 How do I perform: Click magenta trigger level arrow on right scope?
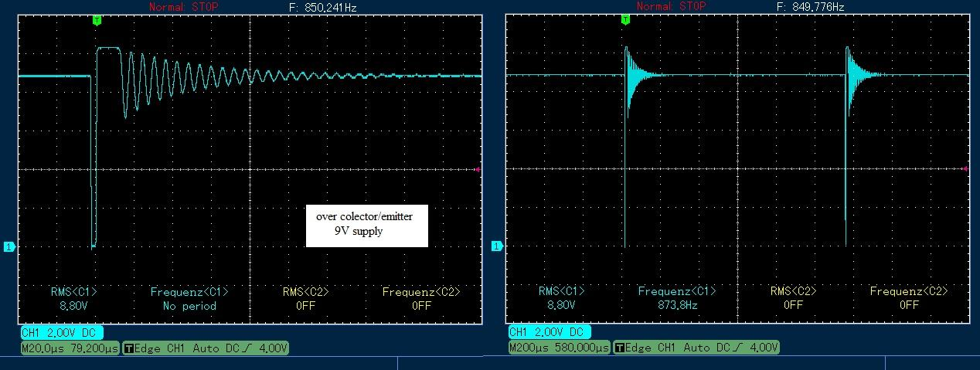point(966,169)
